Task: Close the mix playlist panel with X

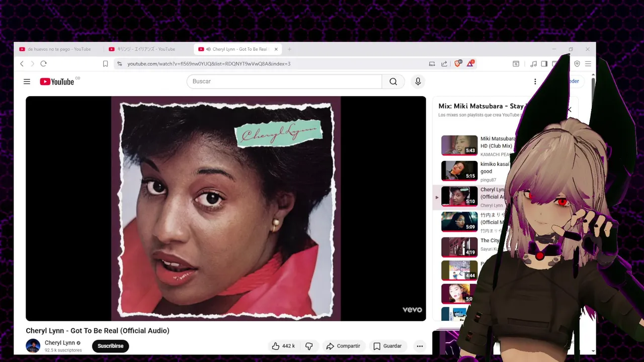Action: (x=569, y=110)
